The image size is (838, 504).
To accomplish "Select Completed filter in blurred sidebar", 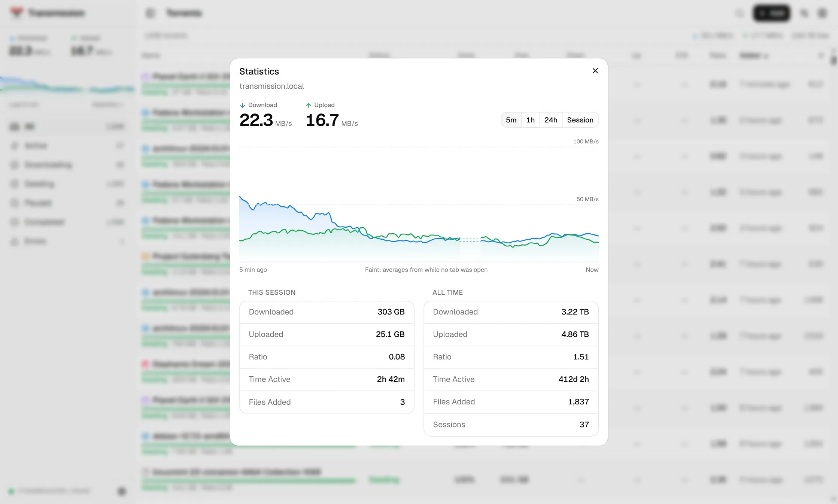I will [67, 222].
